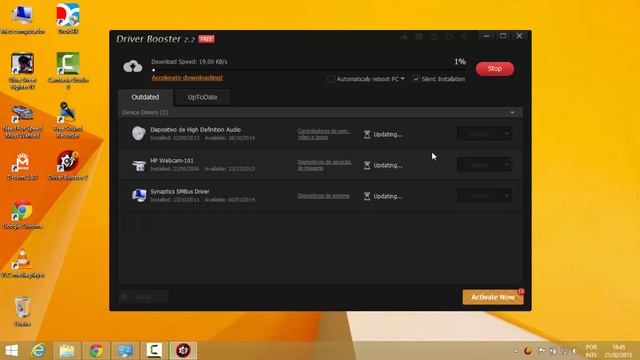Click the Update button for Synaptics SMBus
This screenshot has height=360, width=640.
point(480,196)
